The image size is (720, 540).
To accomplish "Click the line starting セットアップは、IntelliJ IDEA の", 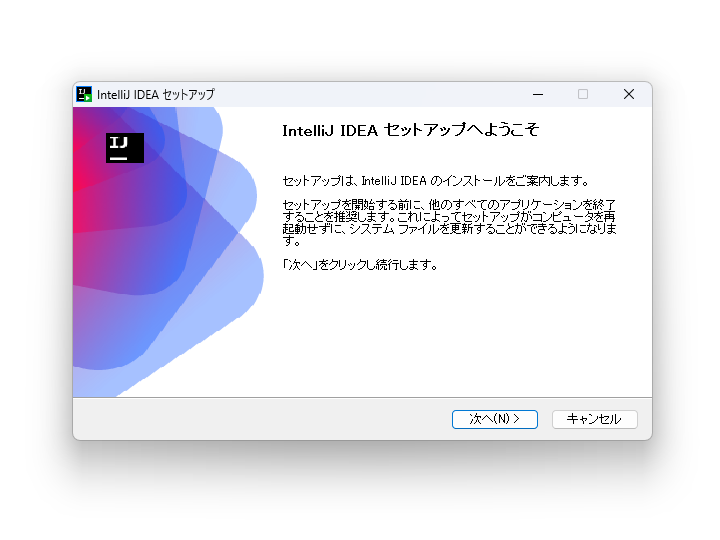I will (x=436, y=181).
